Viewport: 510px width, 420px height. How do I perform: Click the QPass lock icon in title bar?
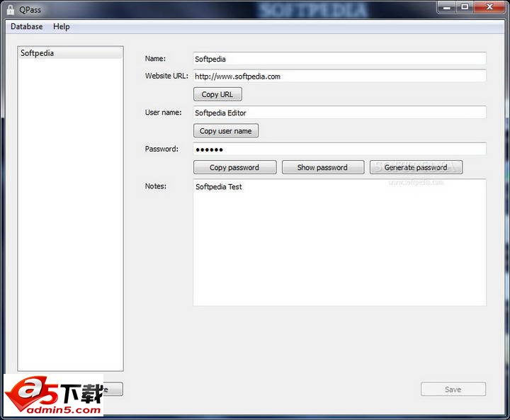coord(11,10)
